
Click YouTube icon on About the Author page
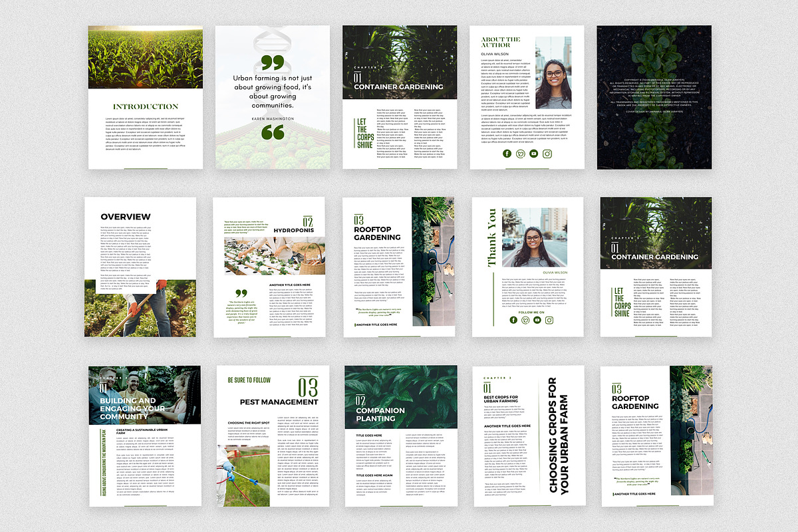point(534,154)
